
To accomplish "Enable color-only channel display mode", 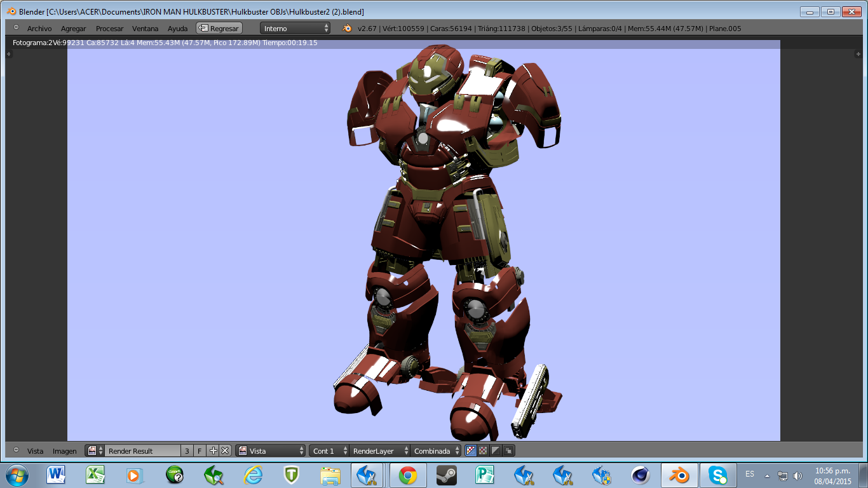I will point(483,451).
